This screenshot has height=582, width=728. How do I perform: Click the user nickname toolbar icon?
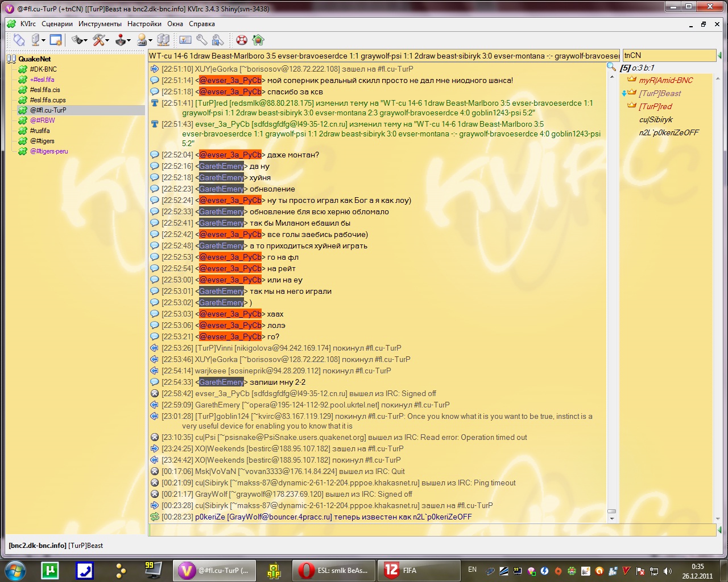coord(142,40)
